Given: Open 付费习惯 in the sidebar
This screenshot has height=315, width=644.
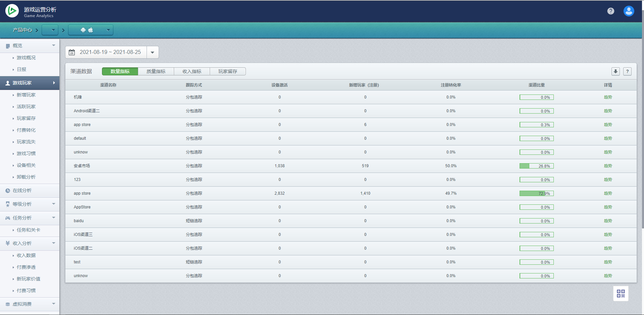Looking at the screenshot, I should click(x=26, y=291).
